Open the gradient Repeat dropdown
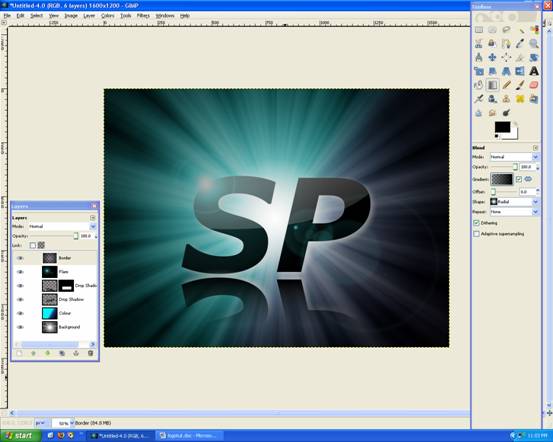Screen dimensions: 553x442 pyautogui.click(x=514, y=212)
